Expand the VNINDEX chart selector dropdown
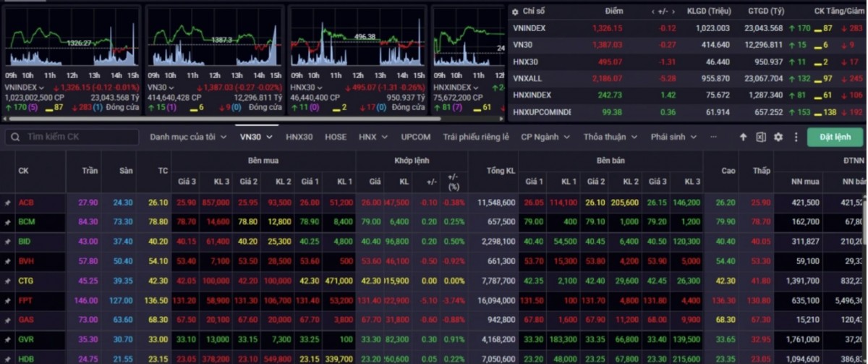Screen dimensions: 868x364 [42, 88]
